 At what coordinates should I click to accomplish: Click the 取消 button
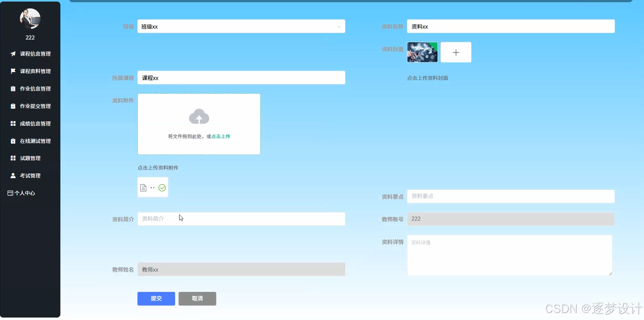pyautogui.click(x=197, y=299)
